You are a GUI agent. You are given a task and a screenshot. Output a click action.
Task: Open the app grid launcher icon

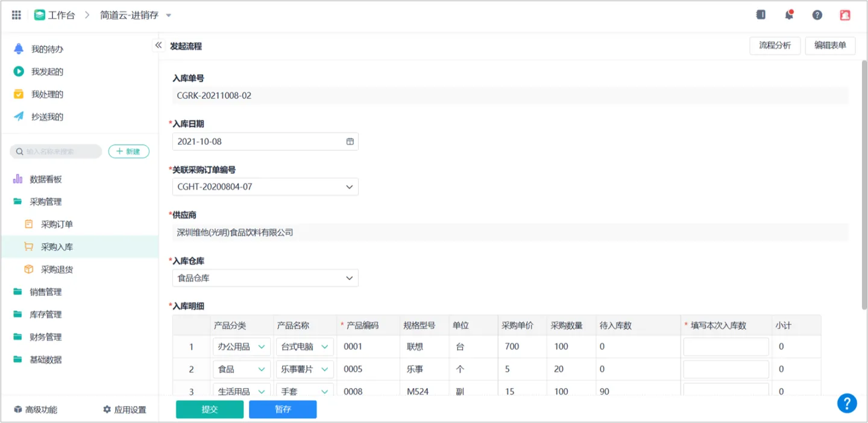point(16,15)
